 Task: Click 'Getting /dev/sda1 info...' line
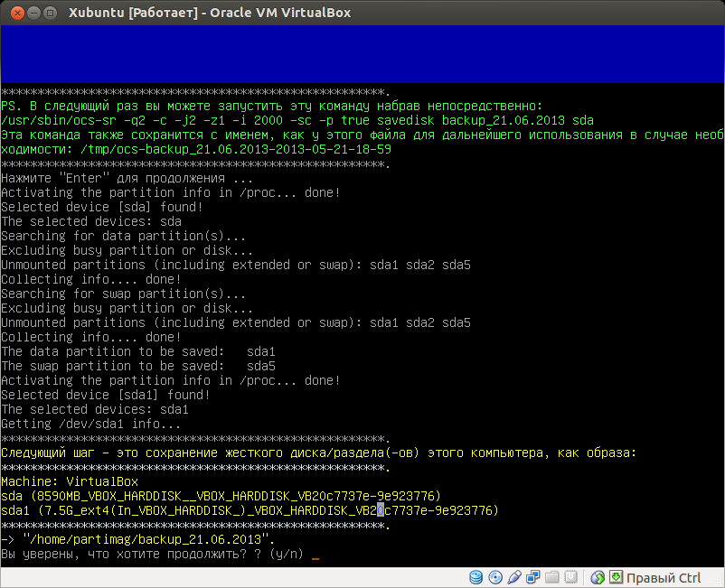pos(91,424)
